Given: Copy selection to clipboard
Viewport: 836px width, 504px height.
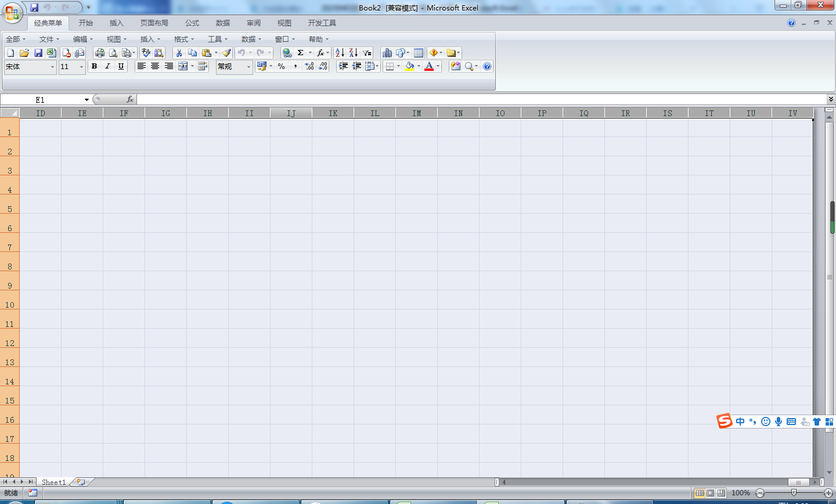Looking at the screenshot, I should 193,53.
